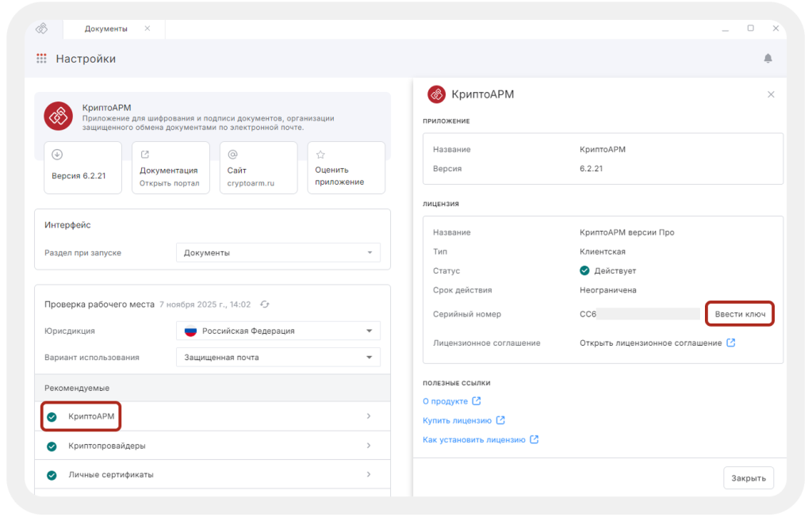Click the КриптоАРМ logo in the left header
Image resolution: width=812 pixels, height=517 pixels.
[58, 116]
